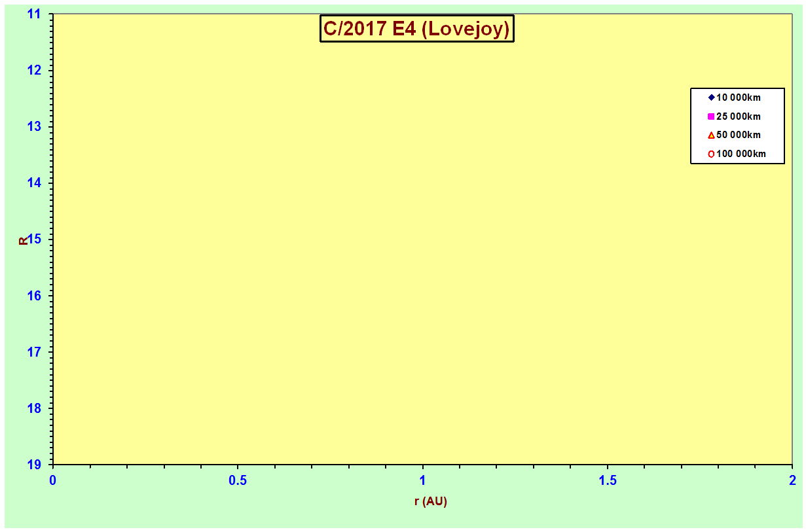Click y-axis label 18
The width and height of the screenshot is (806, 532).
click(x=35, y=408)
